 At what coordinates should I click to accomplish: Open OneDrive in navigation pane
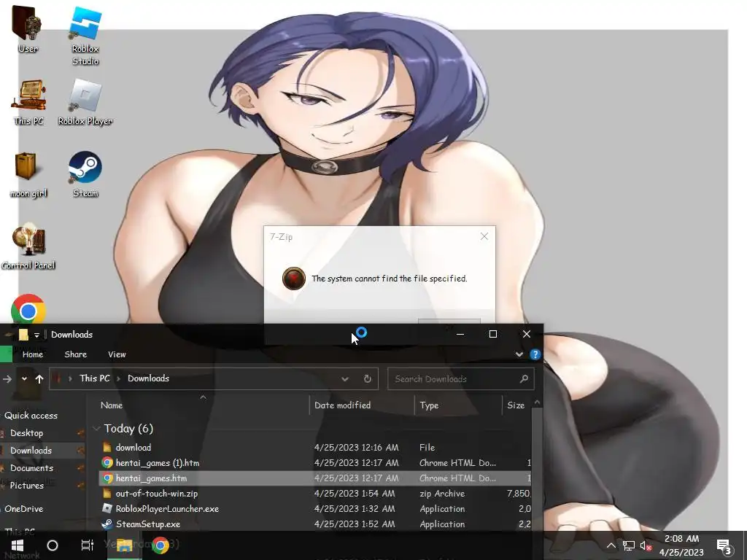click(x=24, y=508)
